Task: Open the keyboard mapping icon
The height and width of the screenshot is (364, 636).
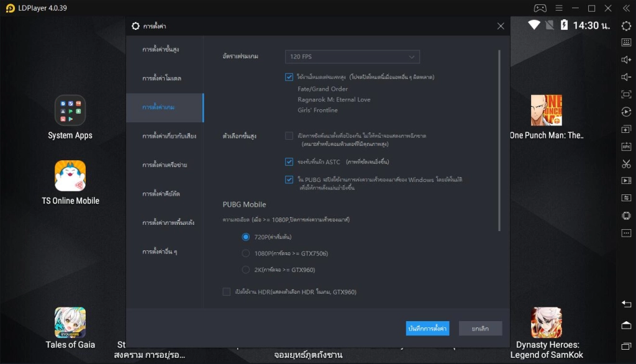Action: coord(626,42)
